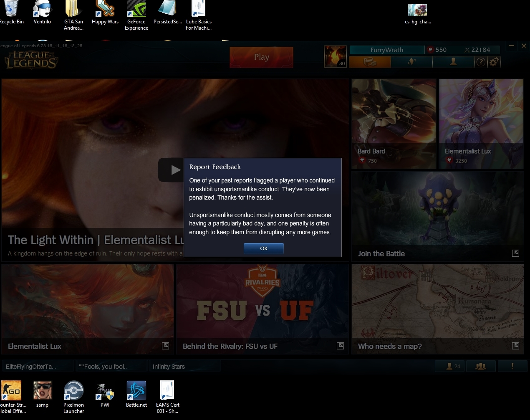Select the Pixelmon Launcher desktop icon
The image size is (530, 420).
tap(73, 397)
